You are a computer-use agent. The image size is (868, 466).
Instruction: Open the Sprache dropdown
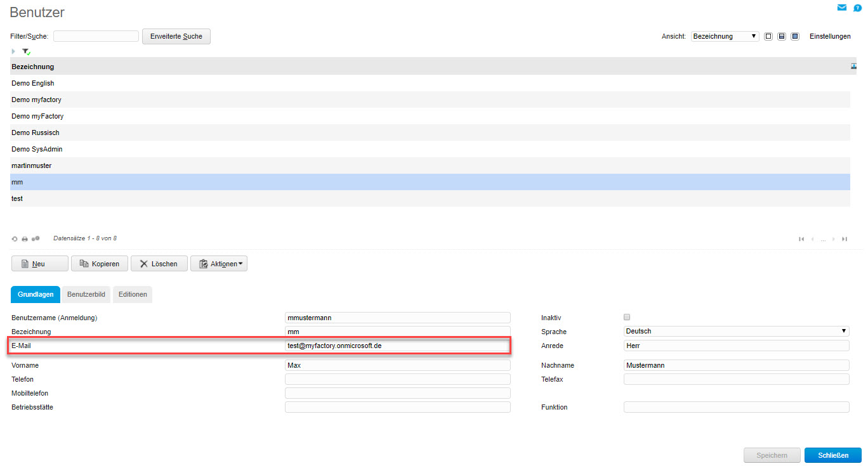(736, 331)
